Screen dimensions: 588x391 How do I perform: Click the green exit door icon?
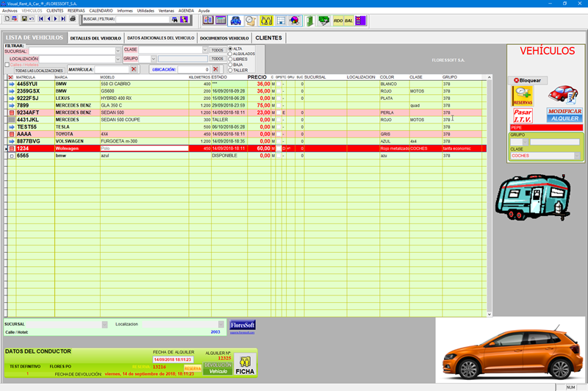coord(309,21)
